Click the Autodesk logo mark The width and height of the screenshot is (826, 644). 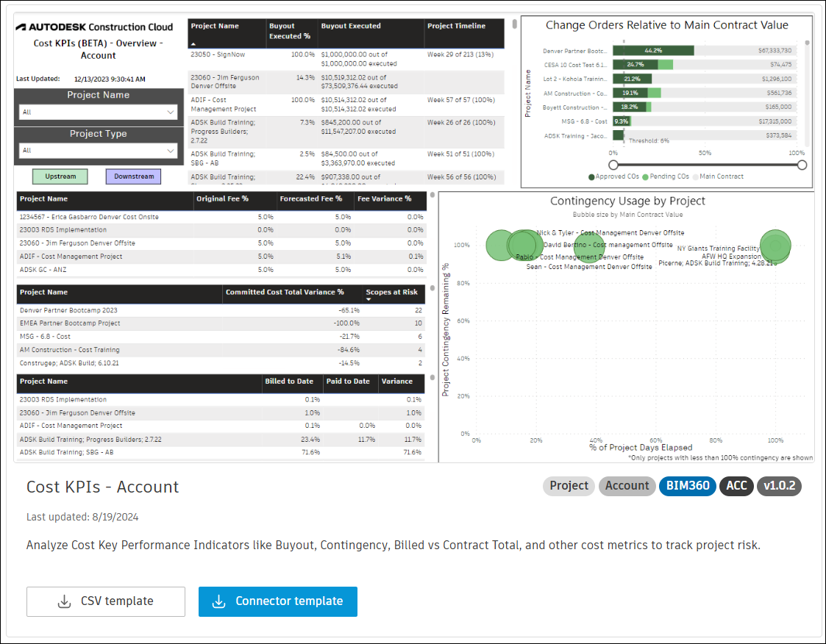click(21, 27)
